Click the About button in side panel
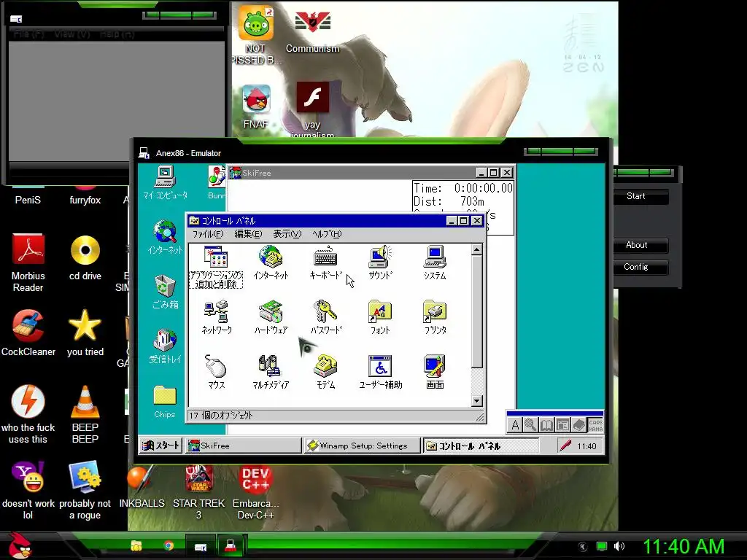This screenshot has width=747, height=560. pyautogui.click(x=636, y=245)
